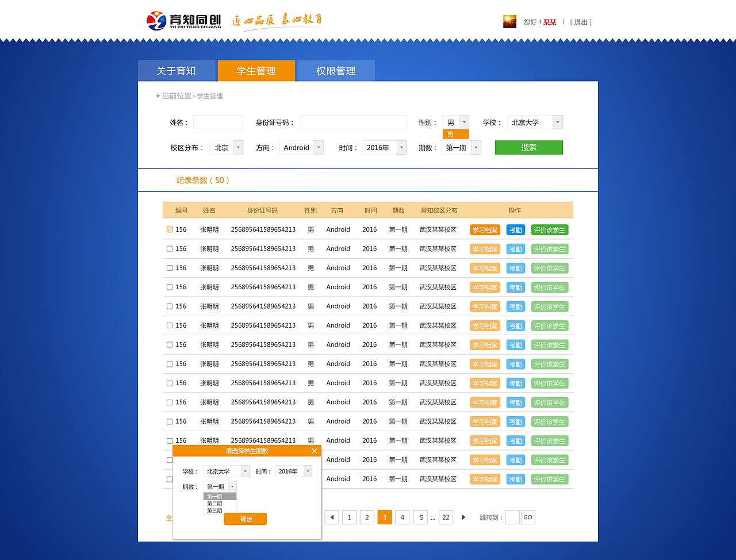Open the 时间 dropdown inside the popup dialog
The width and height of the screenshot is (736, 560).
click(x=293, y=471)
